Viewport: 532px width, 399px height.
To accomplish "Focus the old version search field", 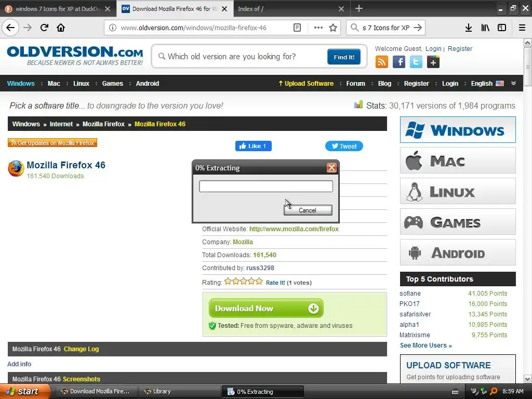I will tap(241, 56).
